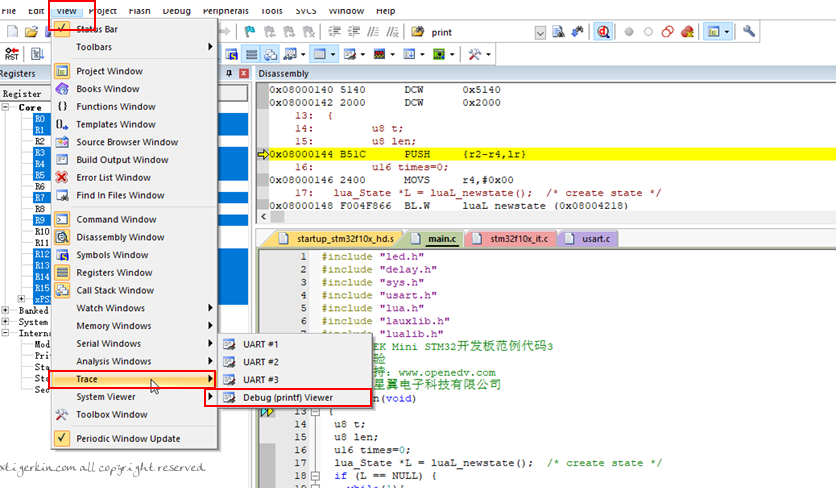Expand the Banked registers tree node
Image resolution: width=836 pixels, height=488 pixels.
coord(5,310)
